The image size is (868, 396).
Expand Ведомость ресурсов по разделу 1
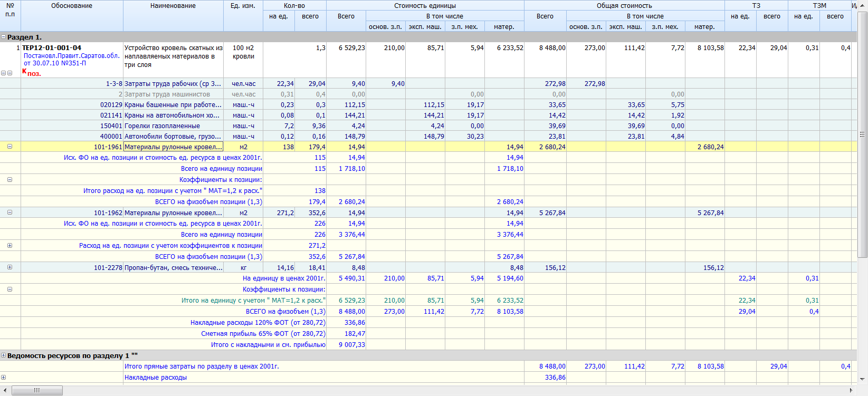[4, 356]
